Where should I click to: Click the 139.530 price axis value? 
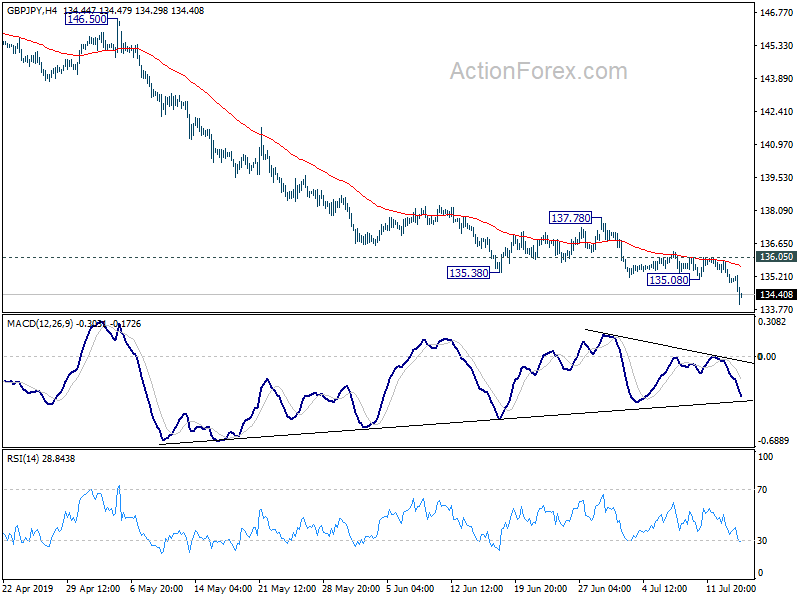[x=777, y=178]
